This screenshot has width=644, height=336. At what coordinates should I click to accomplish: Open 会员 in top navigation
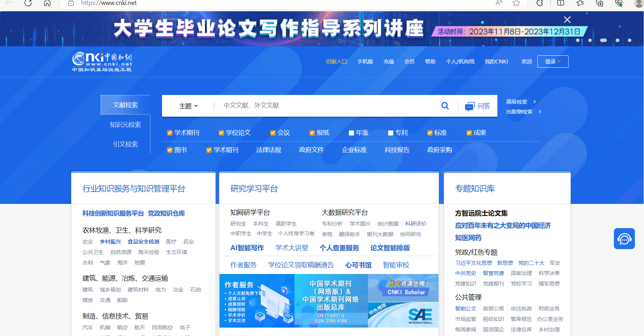[409, 62]
